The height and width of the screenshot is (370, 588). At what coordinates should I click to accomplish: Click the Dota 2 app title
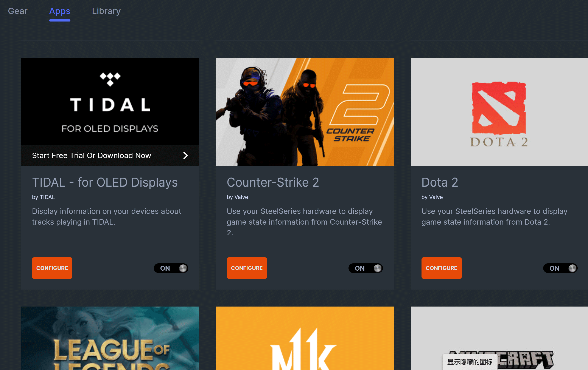click(440, 182)
